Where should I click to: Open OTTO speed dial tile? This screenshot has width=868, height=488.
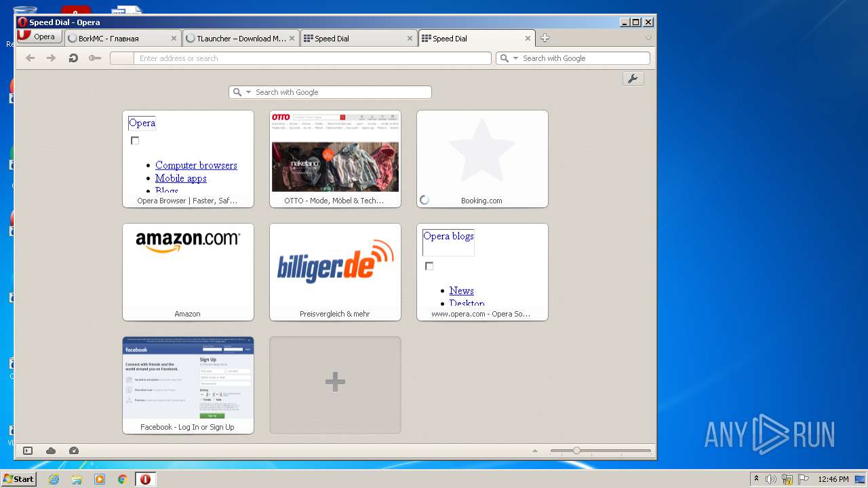335,159
